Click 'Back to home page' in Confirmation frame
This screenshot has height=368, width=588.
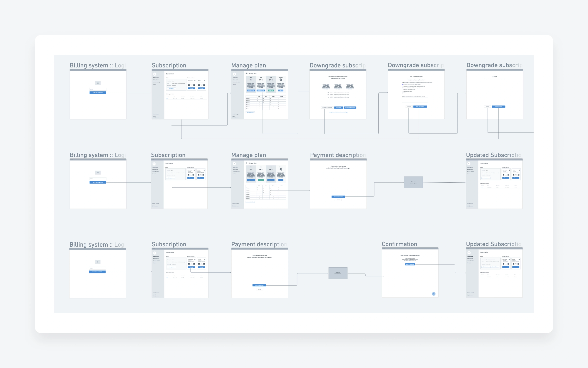click(x=410, y=264)
